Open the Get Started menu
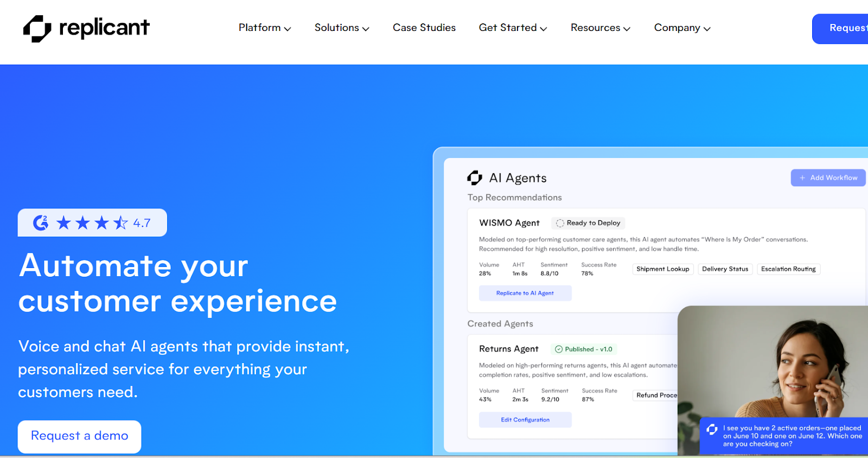 click(513, 28)
